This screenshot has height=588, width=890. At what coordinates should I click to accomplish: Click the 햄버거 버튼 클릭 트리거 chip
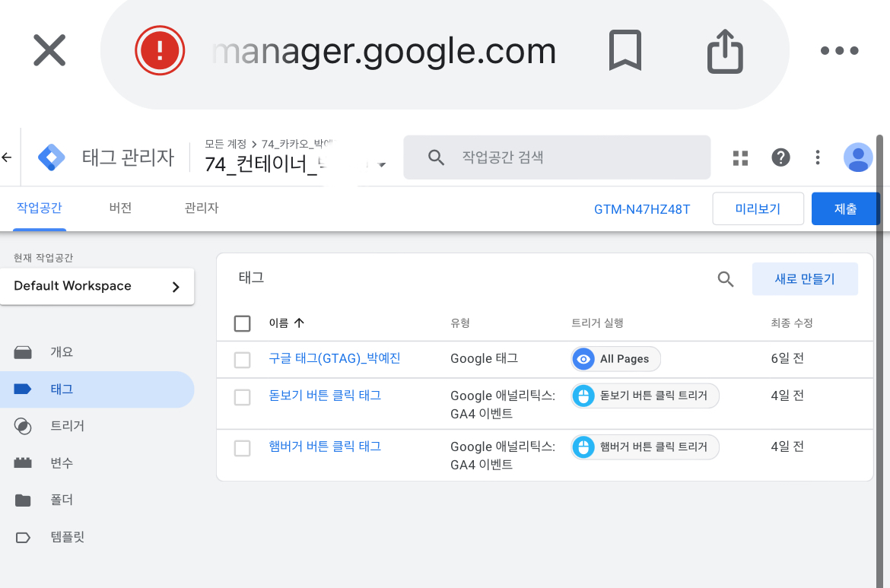(x=645, y=447)
